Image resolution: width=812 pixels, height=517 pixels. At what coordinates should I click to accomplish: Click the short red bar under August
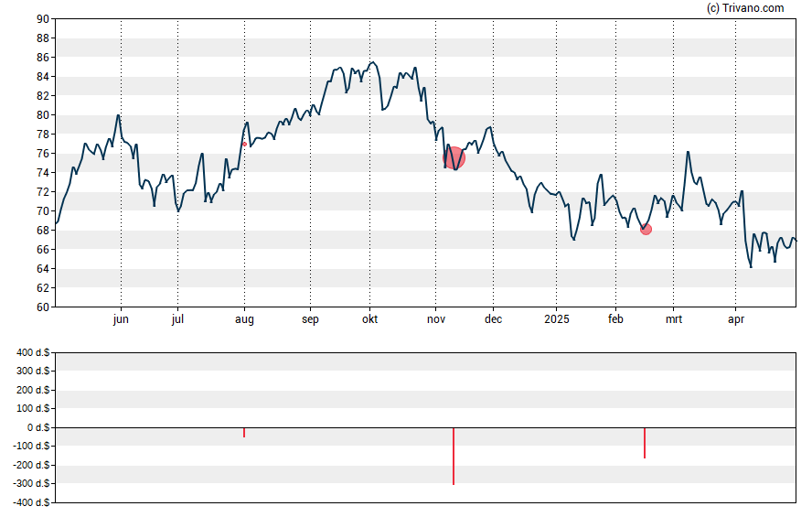coord(244,433)
